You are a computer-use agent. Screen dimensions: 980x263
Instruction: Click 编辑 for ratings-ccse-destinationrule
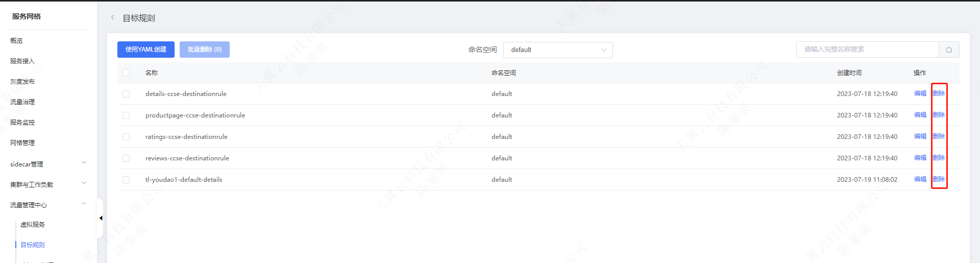point(920,136)
